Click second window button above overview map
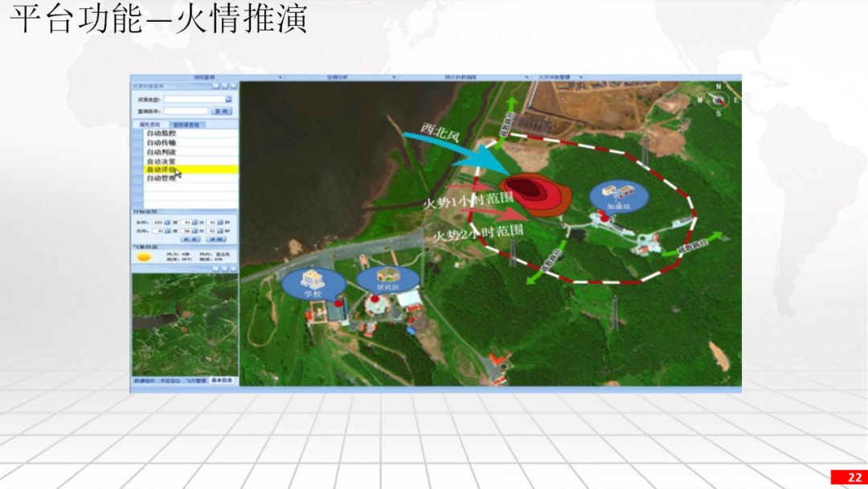The width and height of the screenshot is (868, 489). (x=225, y=269)
